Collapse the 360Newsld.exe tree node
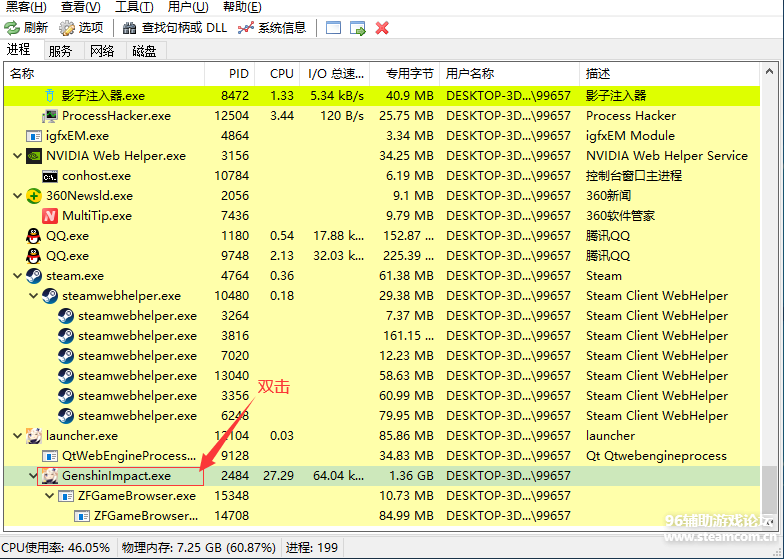This screenshot has height=559, width=784. click(18, 196)
